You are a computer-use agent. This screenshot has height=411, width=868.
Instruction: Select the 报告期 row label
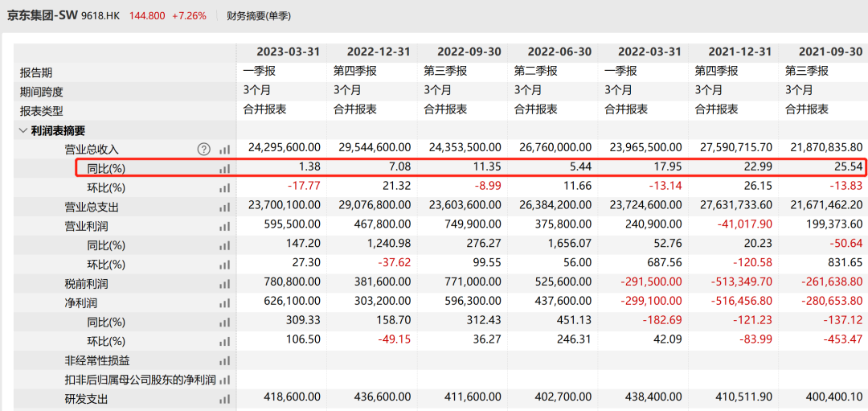pyautogui.click(x=36, y=72)
